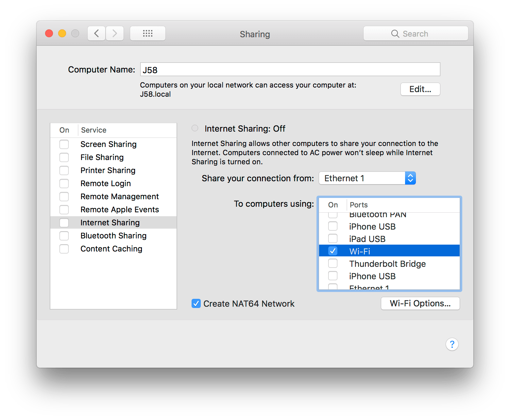
Task: Turn on the Remote Login checkbox
Action: [64, 184]
